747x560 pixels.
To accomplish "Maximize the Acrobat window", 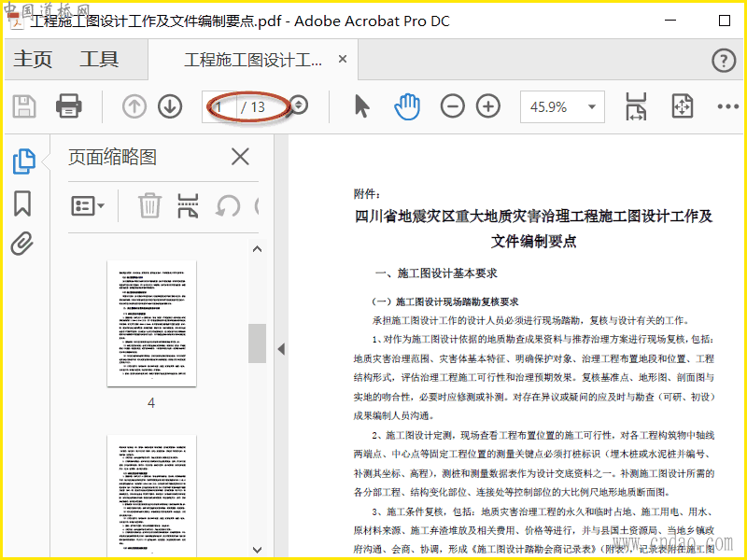I will pyautogui.click(x=725, y=21).
